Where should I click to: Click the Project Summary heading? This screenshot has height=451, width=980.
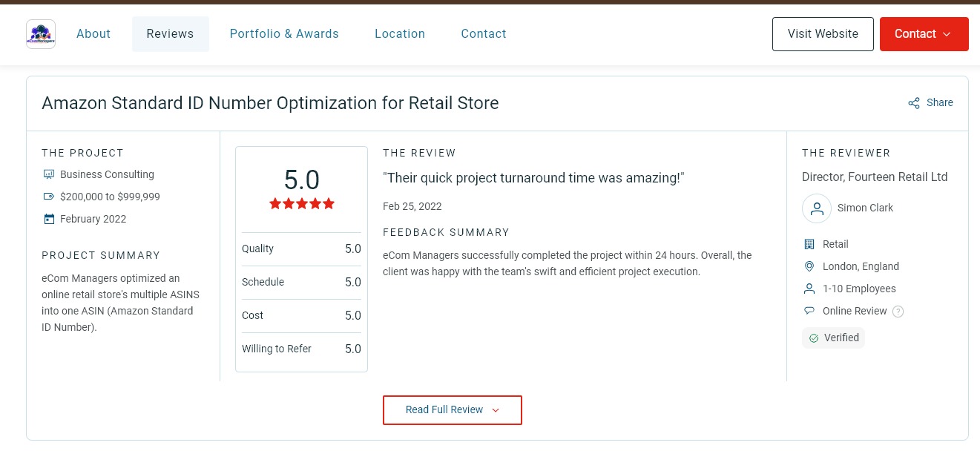[101, 255]
